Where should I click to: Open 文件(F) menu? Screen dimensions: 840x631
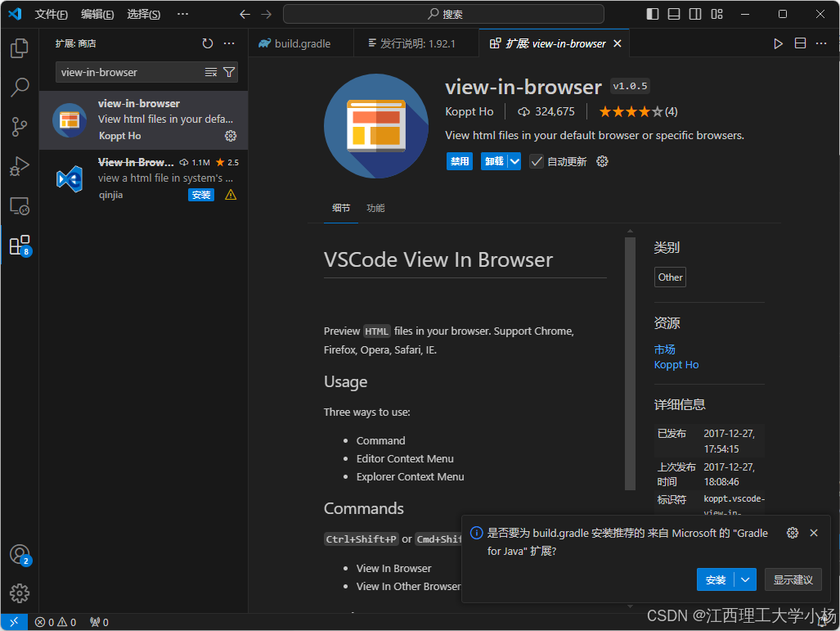point(51,15)
